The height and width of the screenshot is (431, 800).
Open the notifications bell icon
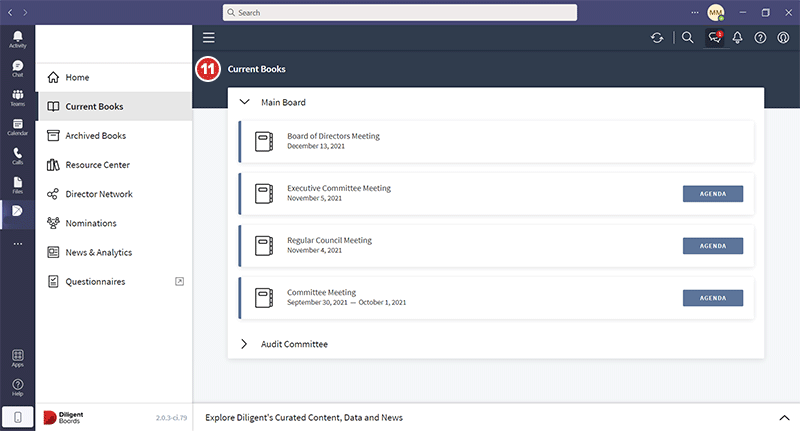(x=738, y=38)
